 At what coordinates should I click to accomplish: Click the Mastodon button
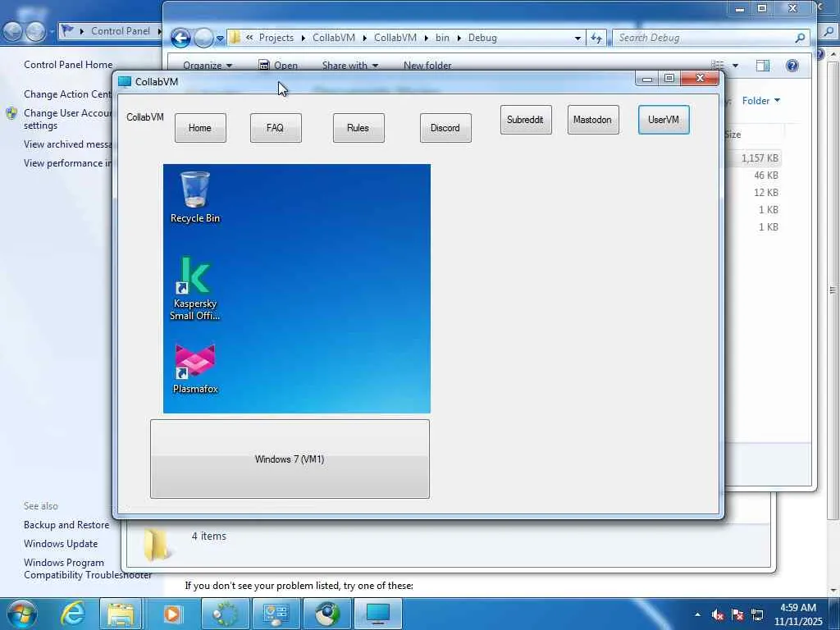pyautogui.click(x=593, y=120)
